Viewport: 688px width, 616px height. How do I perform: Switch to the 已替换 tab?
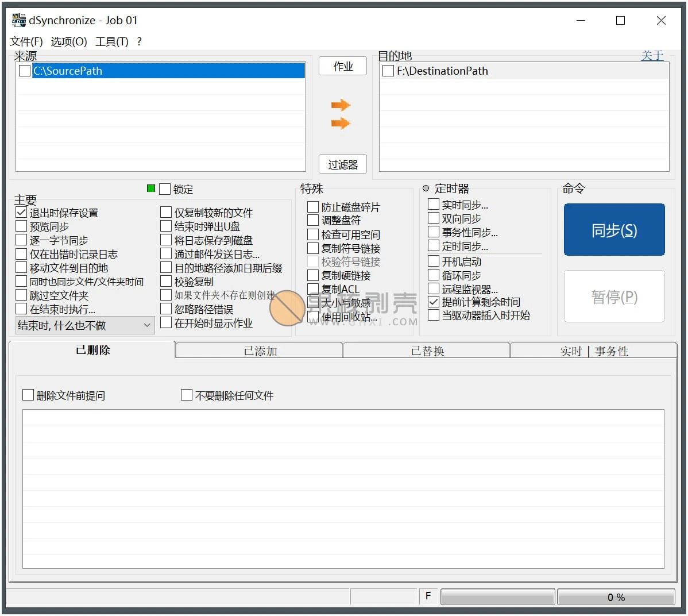pos(427,351)
